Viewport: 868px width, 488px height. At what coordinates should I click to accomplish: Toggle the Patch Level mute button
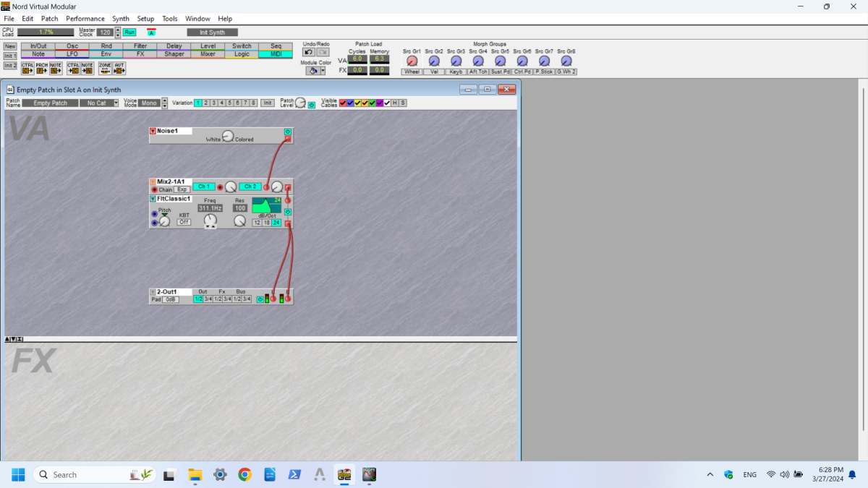coord(312,105)
